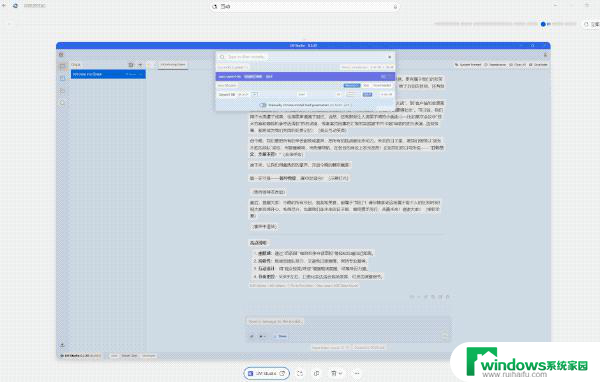600x382 pixels.
Task: Close the model picker with X
Action: click(390, 57)
